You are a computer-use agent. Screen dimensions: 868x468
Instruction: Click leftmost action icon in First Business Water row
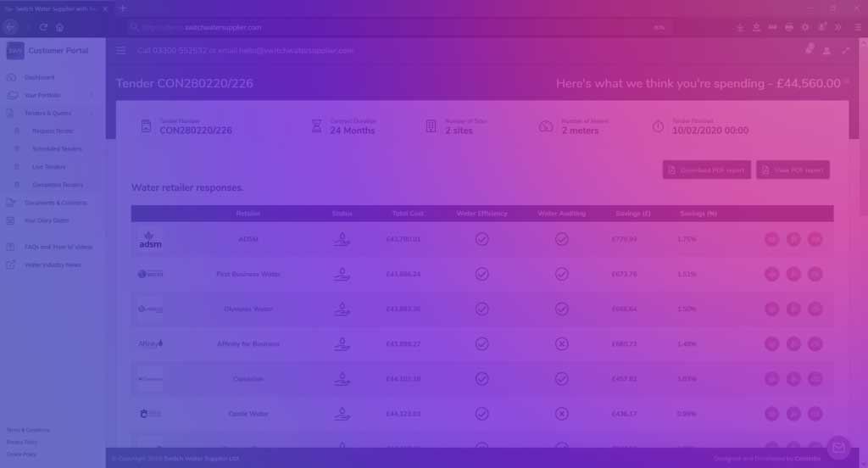point(771,274)
